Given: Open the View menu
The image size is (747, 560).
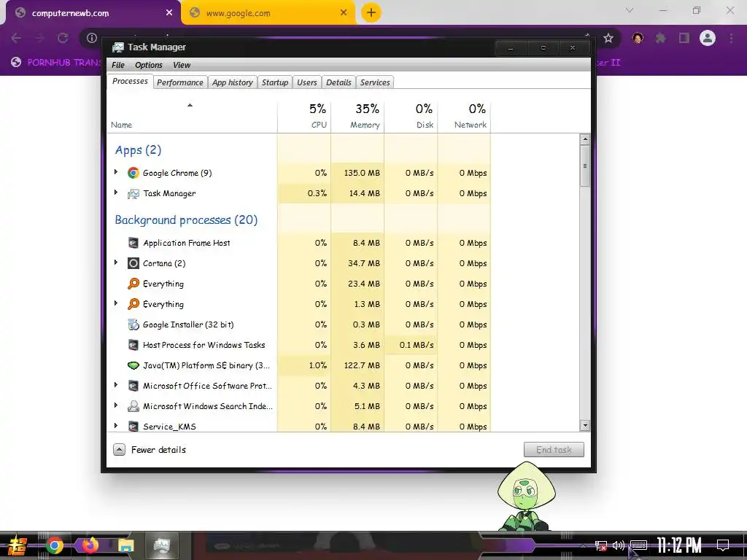Looking at the screenshot, I should [182, 65].
